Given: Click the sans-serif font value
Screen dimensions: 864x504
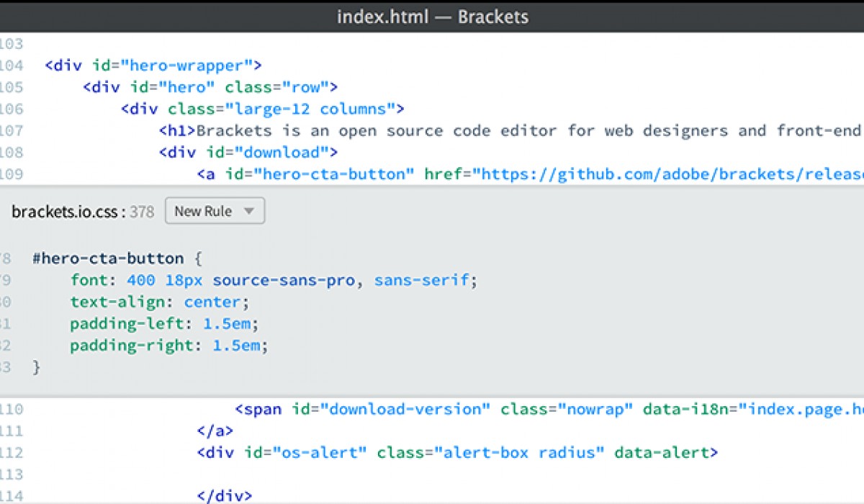Looking at the screenshot, I should point(421,279).
